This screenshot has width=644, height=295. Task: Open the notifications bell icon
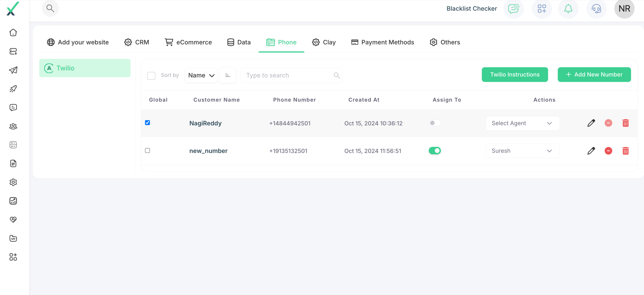[568, 9]
